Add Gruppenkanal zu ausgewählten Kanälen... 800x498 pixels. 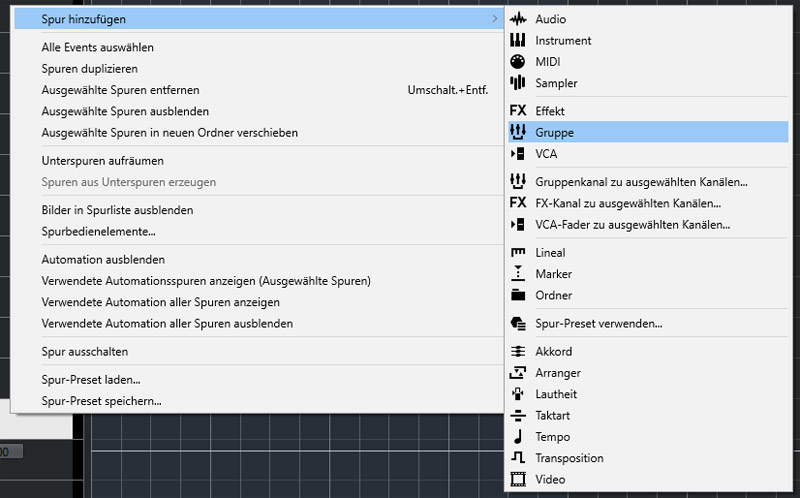[x=641, y=181]
